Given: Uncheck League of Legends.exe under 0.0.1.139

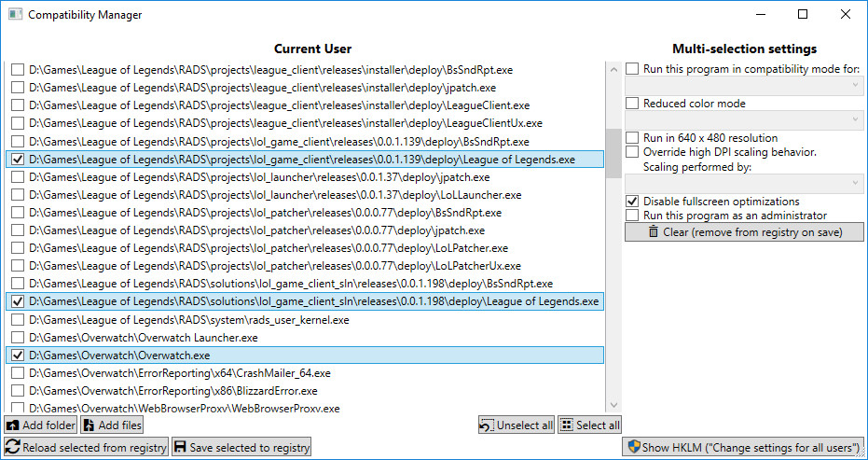Looking at the screenshot, I should 18,160.
